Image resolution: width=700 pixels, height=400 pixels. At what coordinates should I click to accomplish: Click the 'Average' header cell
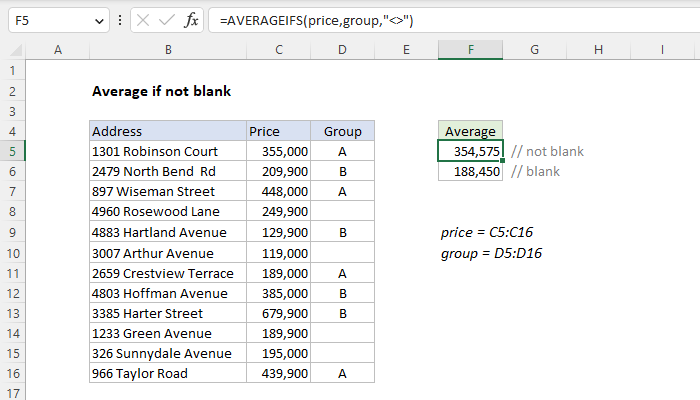pyautogui.click(x=471, y=131)
